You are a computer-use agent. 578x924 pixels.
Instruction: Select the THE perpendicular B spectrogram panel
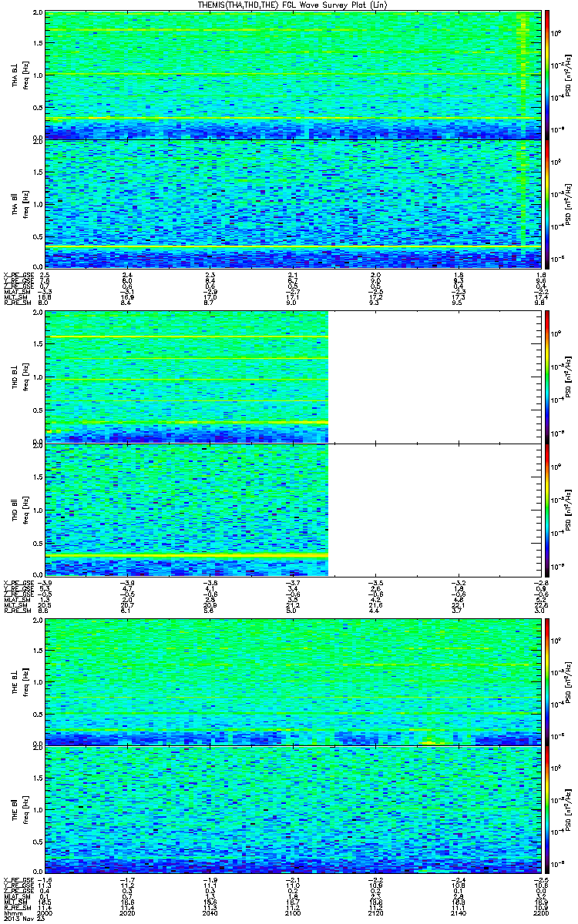click(x=291, y=681)
